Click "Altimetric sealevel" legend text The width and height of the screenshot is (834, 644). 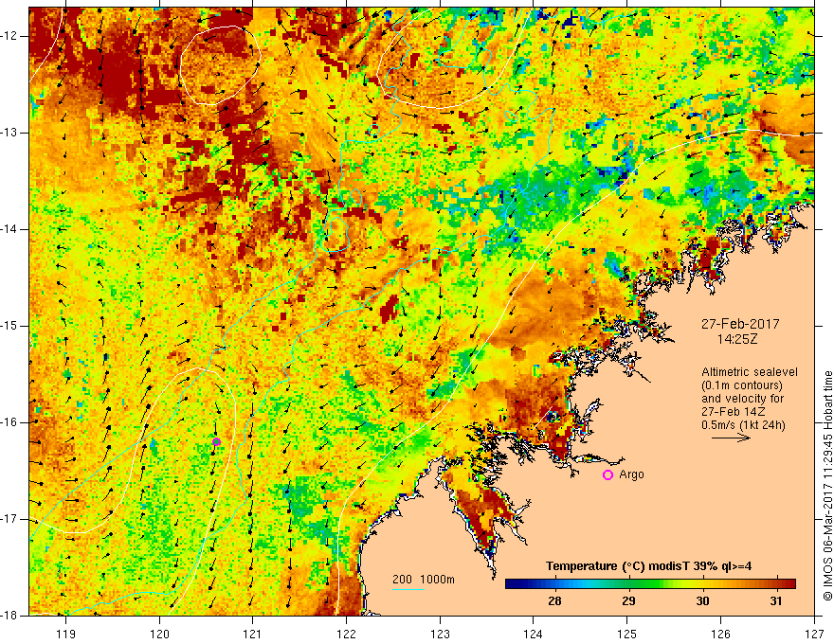(x=749, y=372)
